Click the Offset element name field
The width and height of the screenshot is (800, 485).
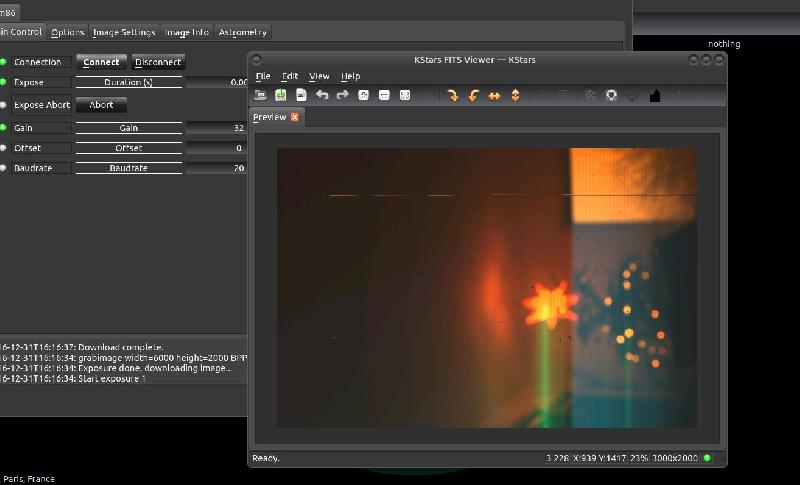click(129, 148)
